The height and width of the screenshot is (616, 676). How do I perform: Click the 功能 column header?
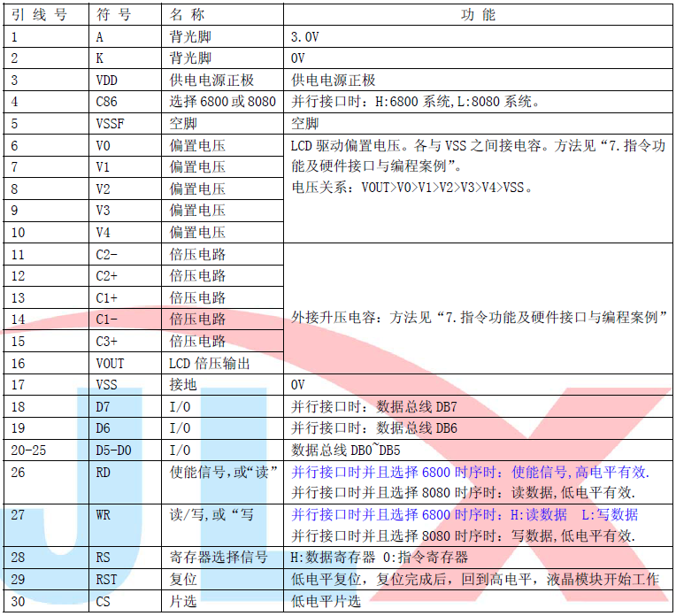479,15
